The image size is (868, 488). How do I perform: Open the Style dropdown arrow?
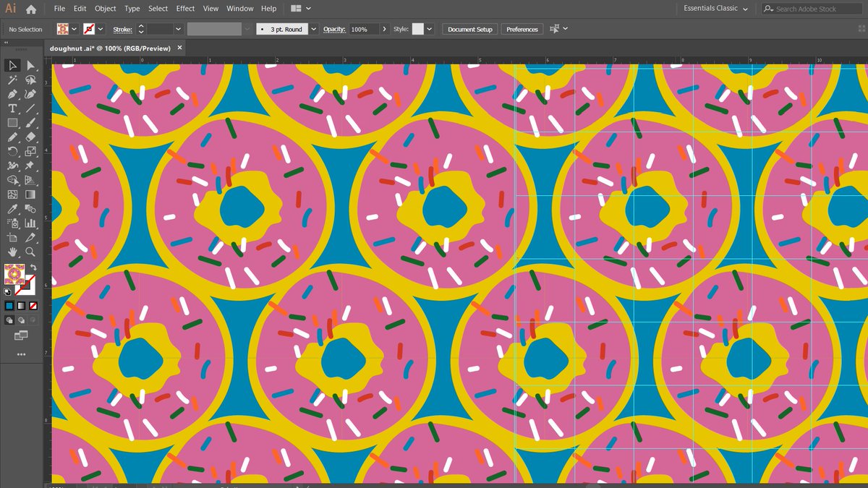pos(430,29)
